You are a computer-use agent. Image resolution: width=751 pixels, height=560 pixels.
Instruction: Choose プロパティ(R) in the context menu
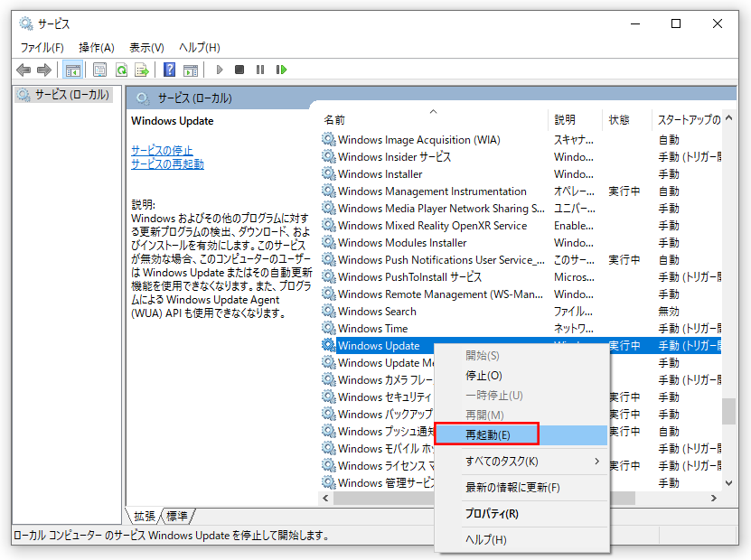pyautogui.click(x=521, y=514)
